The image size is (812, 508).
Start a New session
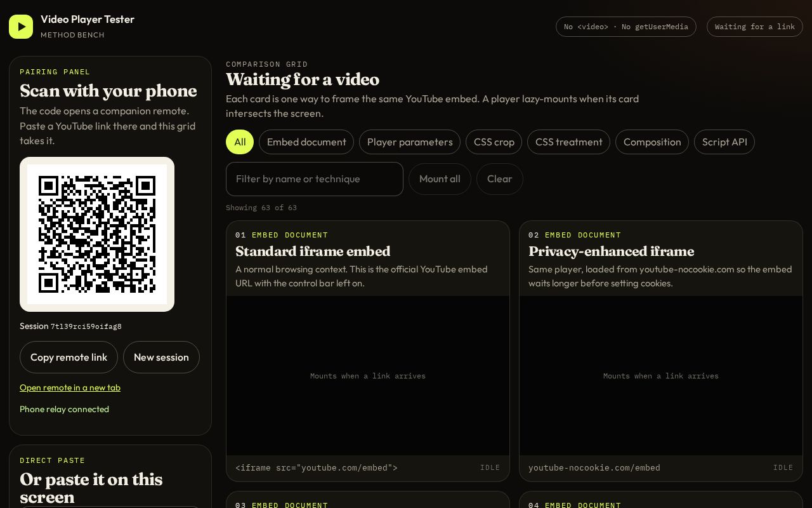point(161,358)
